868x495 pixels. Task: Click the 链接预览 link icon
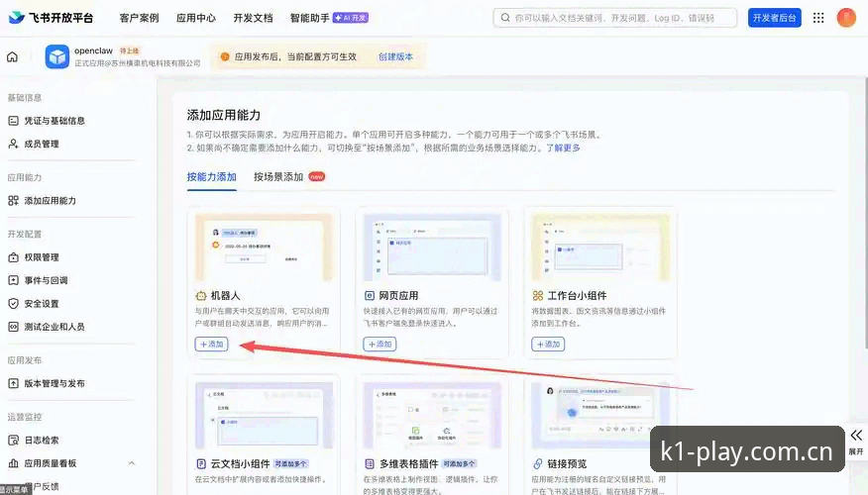tap(537, 463)
